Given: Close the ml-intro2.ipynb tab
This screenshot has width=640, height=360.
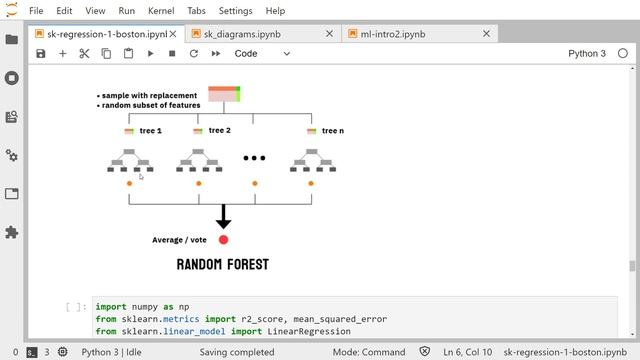Looking at the screenshot, I should 486,34.
